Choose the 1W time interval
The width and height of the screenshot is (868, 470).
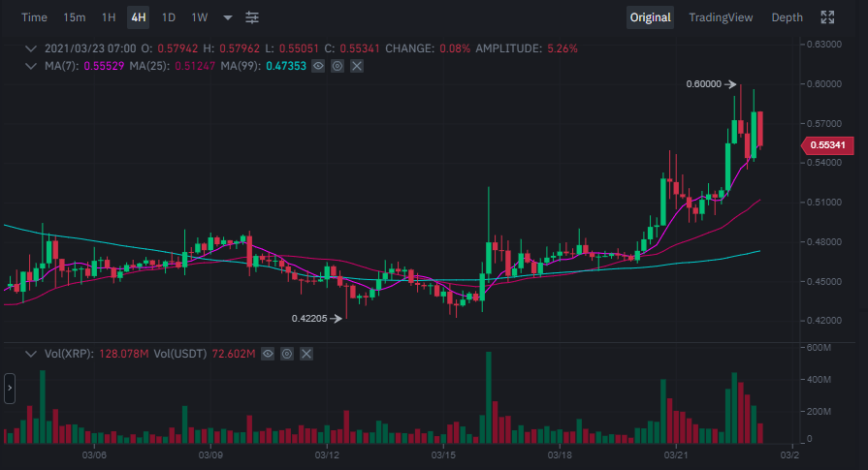point(199,17)
